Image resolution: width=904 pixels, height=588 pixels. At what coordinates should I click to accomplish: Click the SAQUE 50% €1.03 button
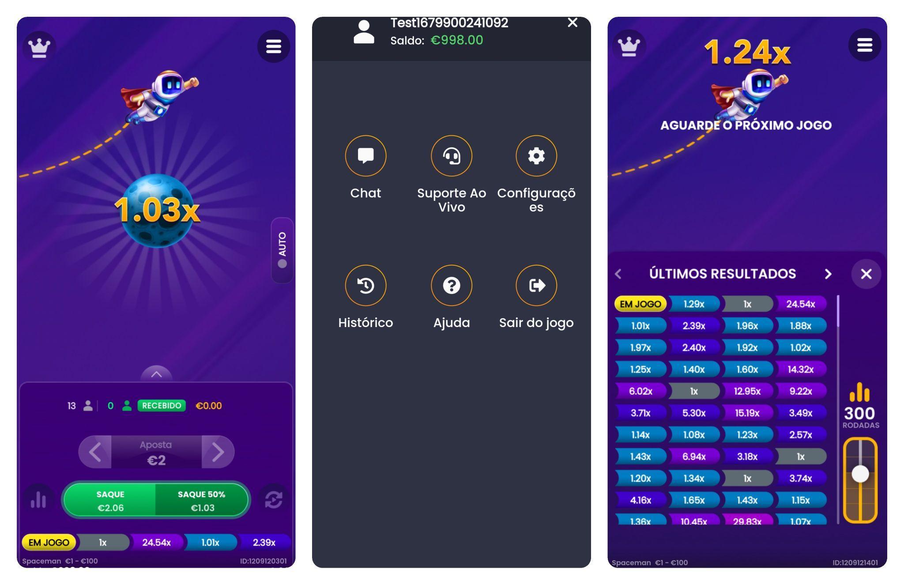pos(203,500)
